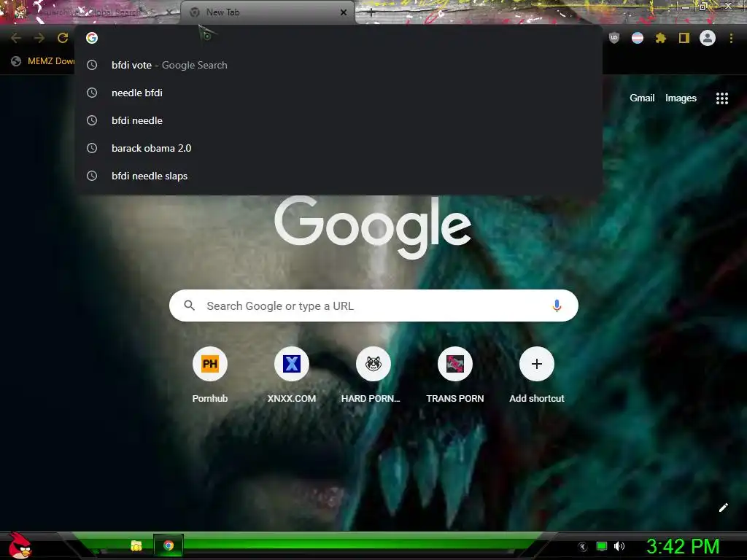This screenshot has width=747, height=560.
Task: Reload the page with refresh icon
Action: click(x=63, y=38)
